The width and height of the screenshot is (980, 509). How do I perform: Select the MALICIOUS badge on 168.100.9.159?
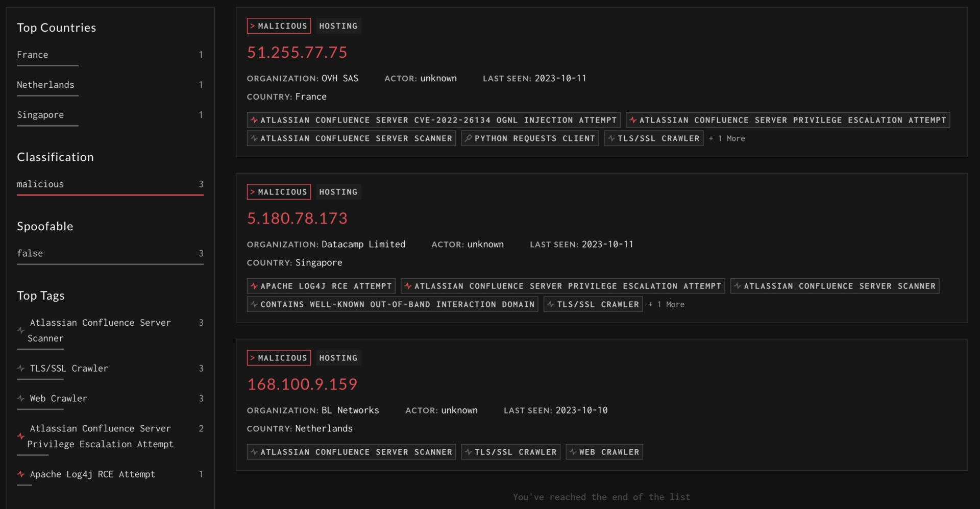click(279, 357)
